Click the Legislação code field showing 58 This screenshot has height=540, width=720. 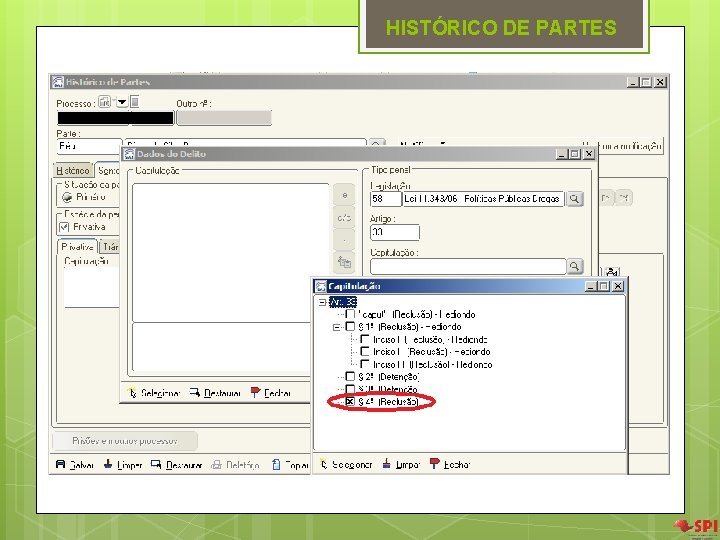(386, 199)
